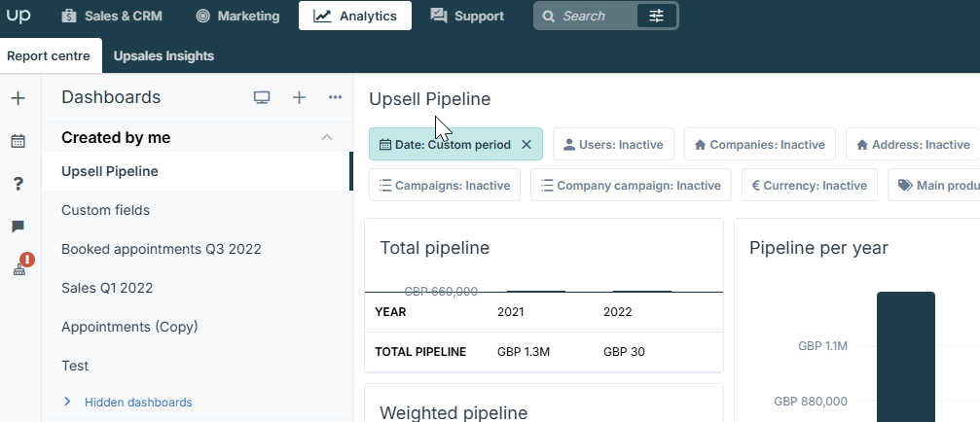Screen dimensions: 980x422
Task: Click the Weighted pipeline widget title
Action: 454,412
